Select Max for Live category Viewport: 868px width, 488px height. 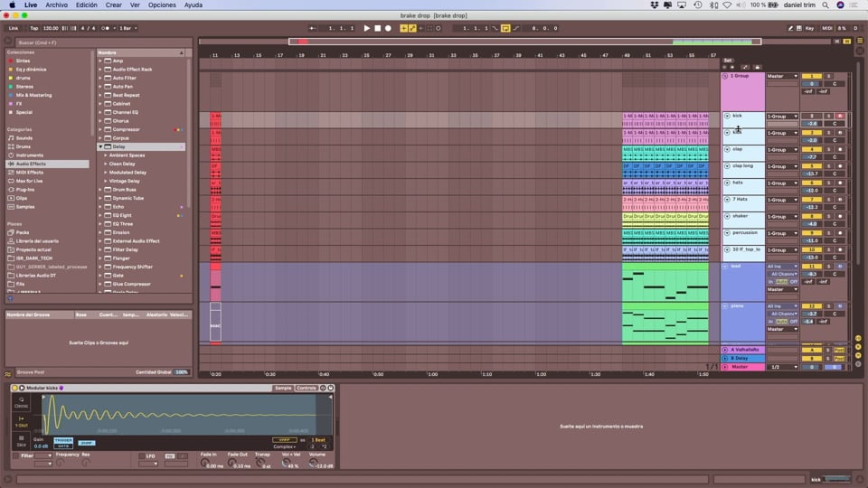29,181
